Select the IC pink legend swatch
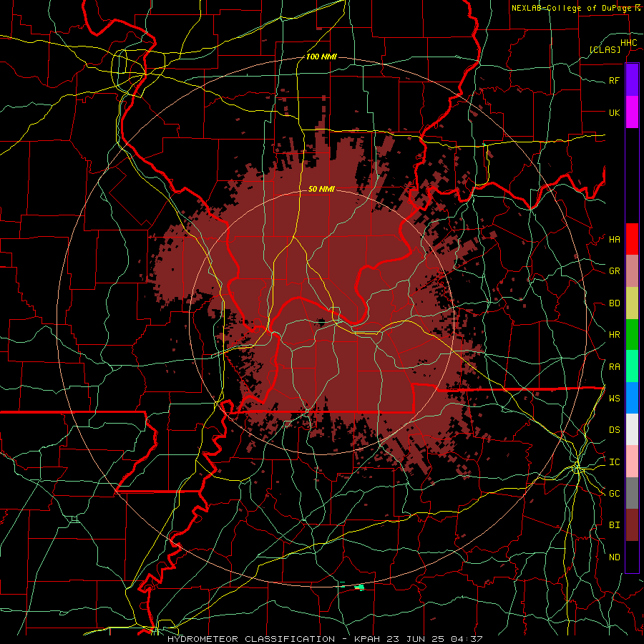This screenshot has height=644, width=644. [632, 462]
